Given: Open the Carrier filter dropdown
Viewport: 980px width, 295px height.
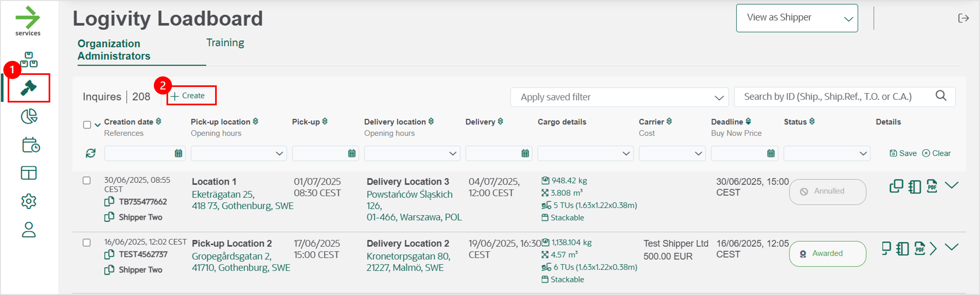Looking at the screenshot, I should coord(672,153).
